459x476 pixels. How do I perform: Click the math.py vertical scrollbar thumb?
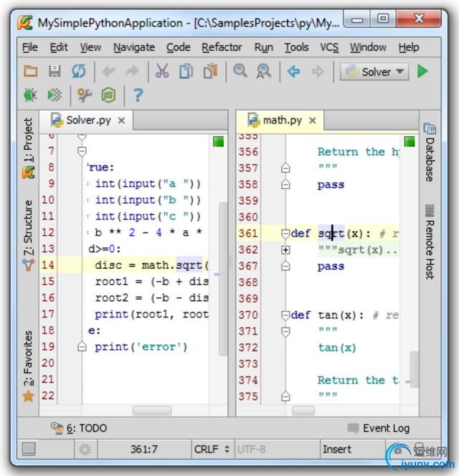[414, 368]
